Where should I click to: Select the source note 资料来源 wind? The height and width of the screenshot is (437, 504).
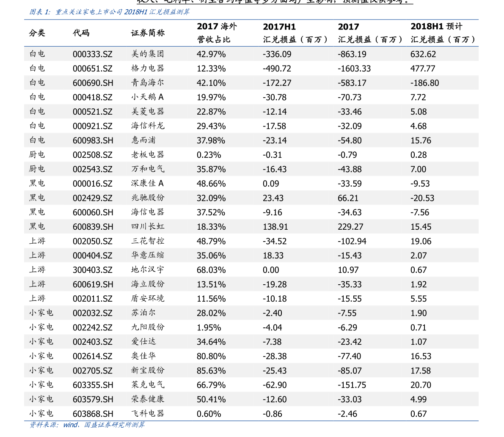[x=87, y=425]
